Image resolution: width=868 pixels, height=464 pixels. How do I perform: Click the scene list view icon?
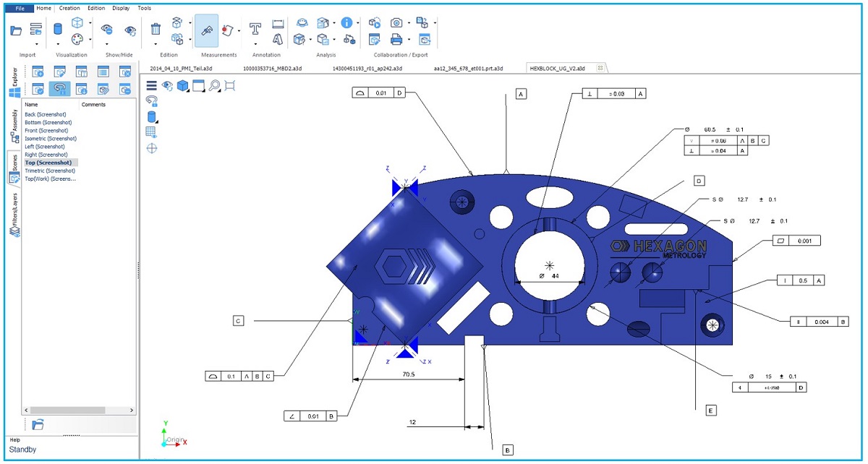click(x=103, y=72)
